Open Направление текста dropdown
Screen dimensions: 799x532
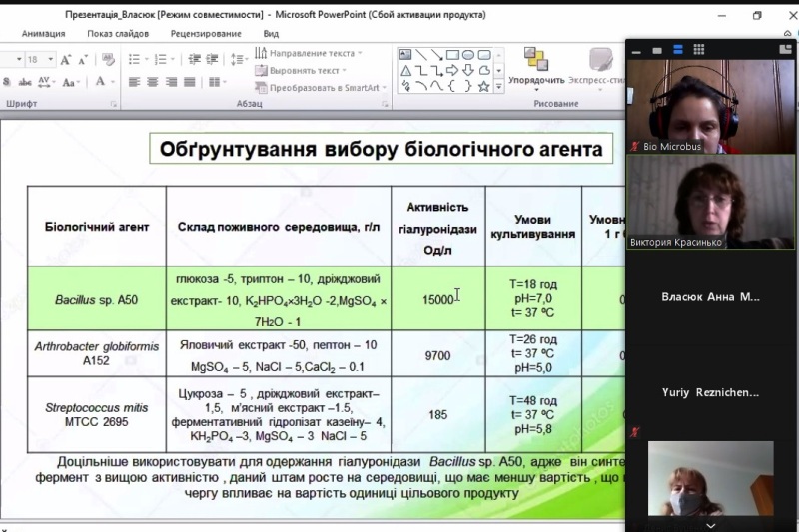tap(309, 53)
